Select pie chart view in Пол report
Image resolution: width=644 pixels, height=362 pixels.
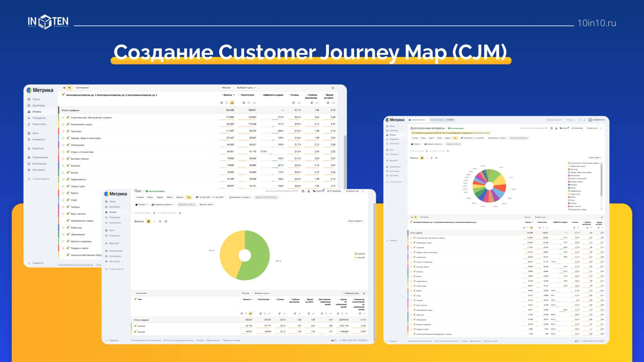(149, 222)
